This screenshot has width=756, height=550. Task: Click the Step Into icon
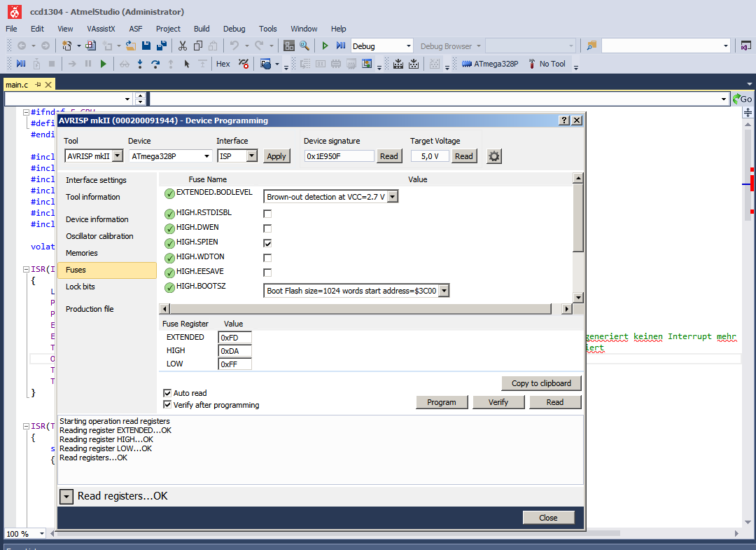(x=140, y=64)
